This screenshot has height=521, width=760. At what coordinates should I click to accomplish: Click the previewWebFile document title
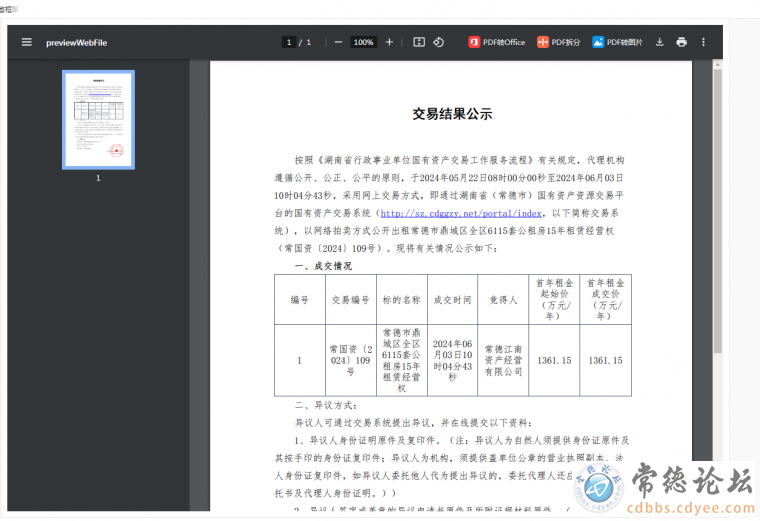(76, 42)
